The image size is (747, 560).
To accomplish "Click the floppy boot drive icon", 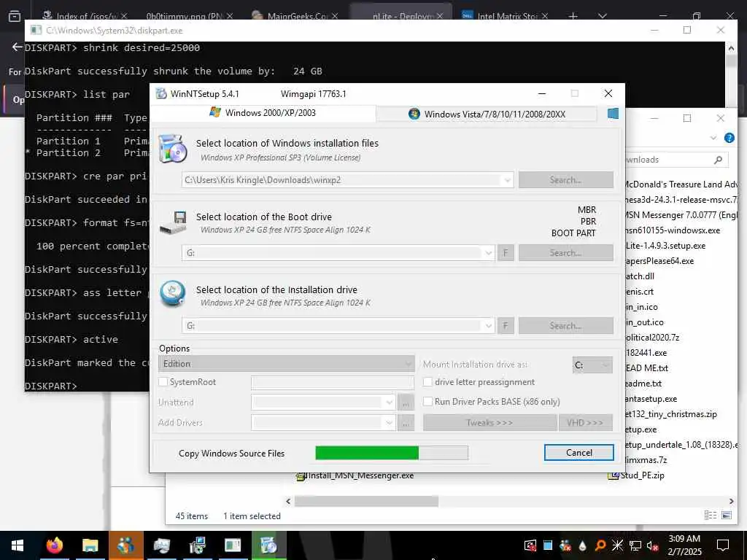I will coord(173,222).
